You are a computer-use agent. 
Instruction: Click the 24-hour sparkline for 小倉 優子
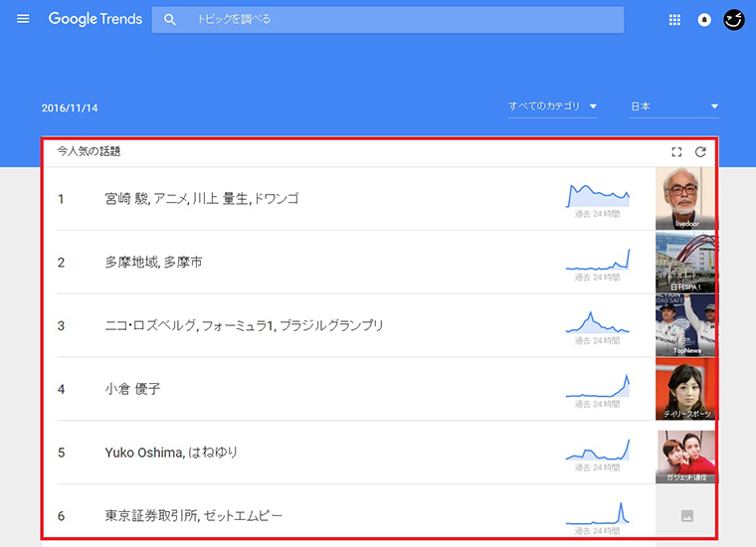coord(598,386)
